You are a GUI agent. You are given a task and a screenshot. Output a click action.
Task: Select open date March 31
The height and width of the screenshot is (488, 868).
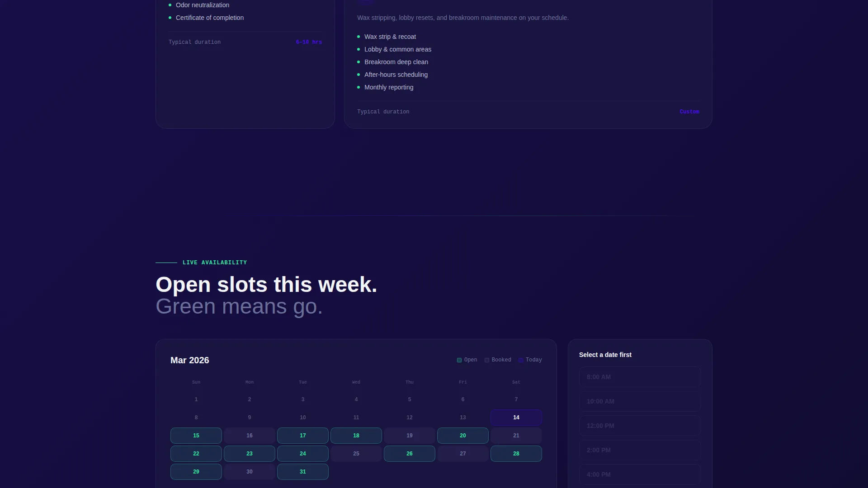(x=302, y=471)
